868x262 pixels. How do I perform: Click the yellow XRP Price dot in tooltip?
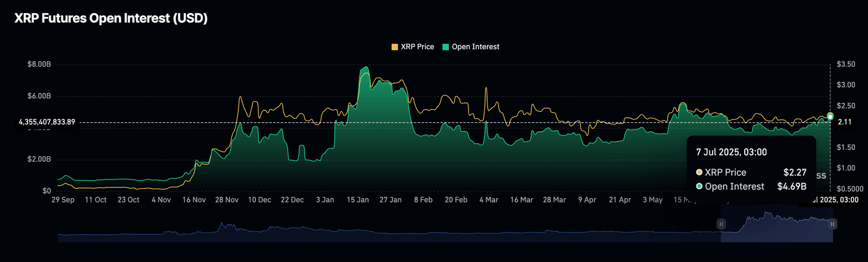(700, 173)
